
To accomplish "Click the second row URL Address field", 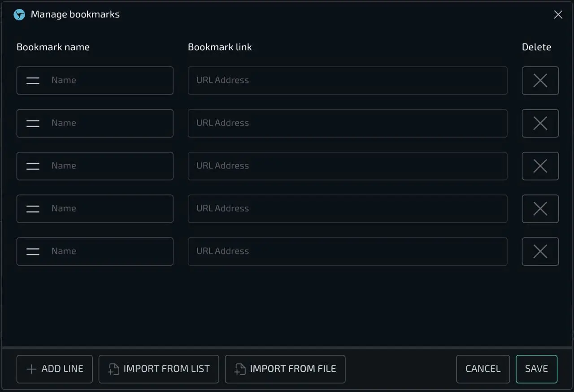I will [348, 123].
